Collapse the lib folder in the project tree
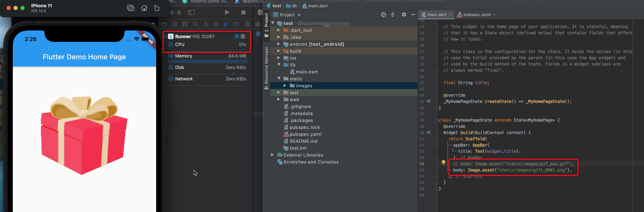644x212 pixels. coord(279,65)
